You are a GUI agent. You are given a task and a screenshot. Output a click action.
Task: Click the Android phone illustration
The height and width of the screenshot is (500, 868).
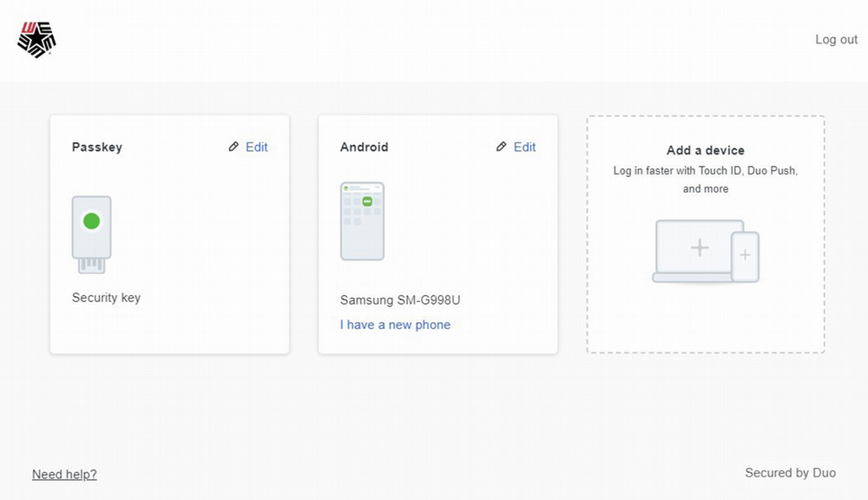tap(362, 221)
